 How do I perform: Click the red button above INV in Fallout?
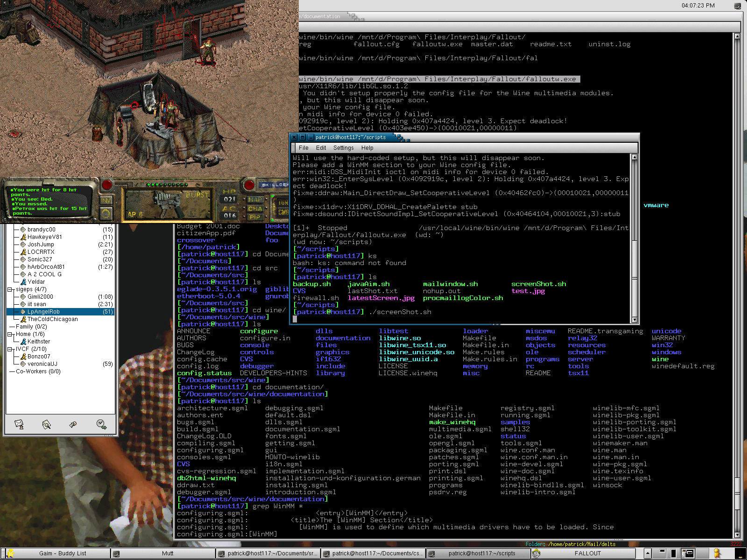click(107, 185)
